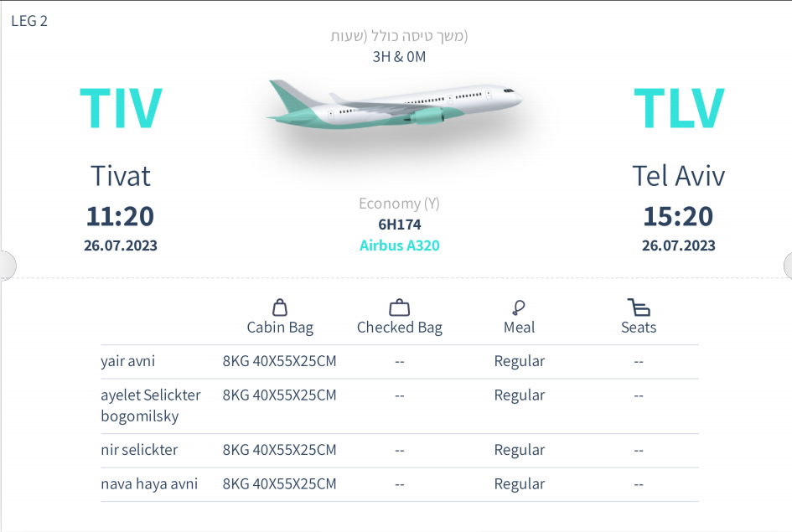
Task: Click the Checked Bag suitcase icon
Action: click(399, 307)
